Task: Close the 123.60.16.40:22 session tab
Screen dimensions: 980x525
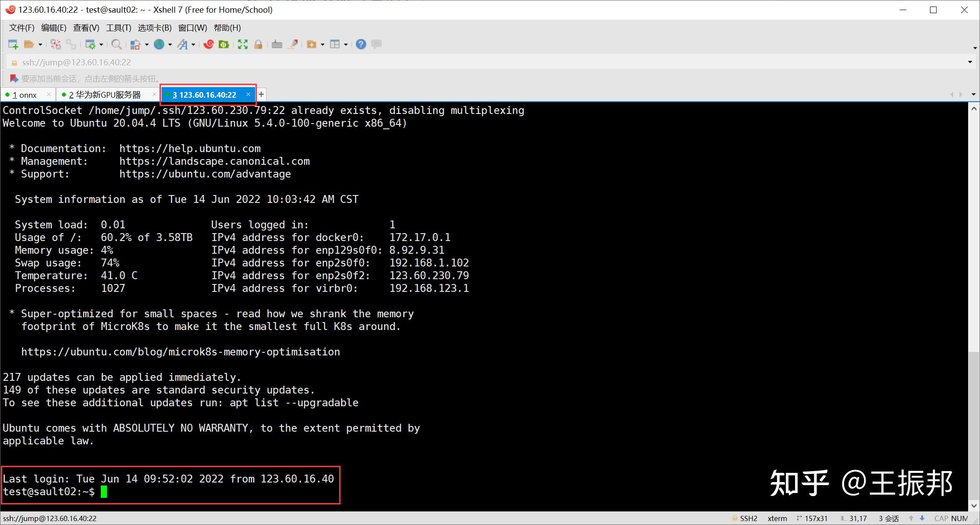Action: click(248, 94)
